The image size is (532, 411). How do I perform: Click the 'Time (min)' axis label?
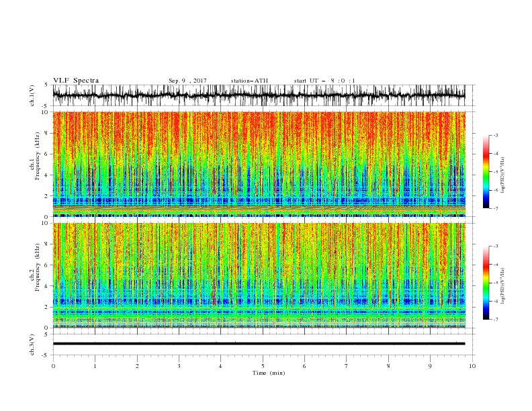click(269, 373)
